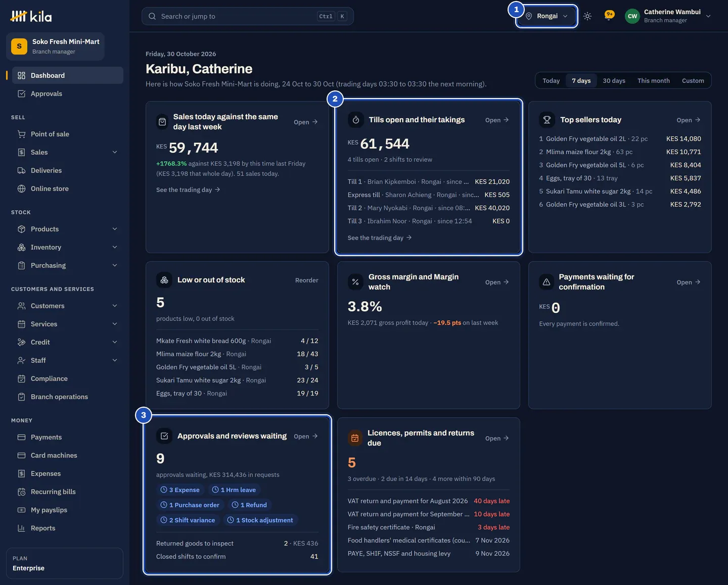
Task: Toggle the light/dark theme sun icon
Action: (587, 16)
